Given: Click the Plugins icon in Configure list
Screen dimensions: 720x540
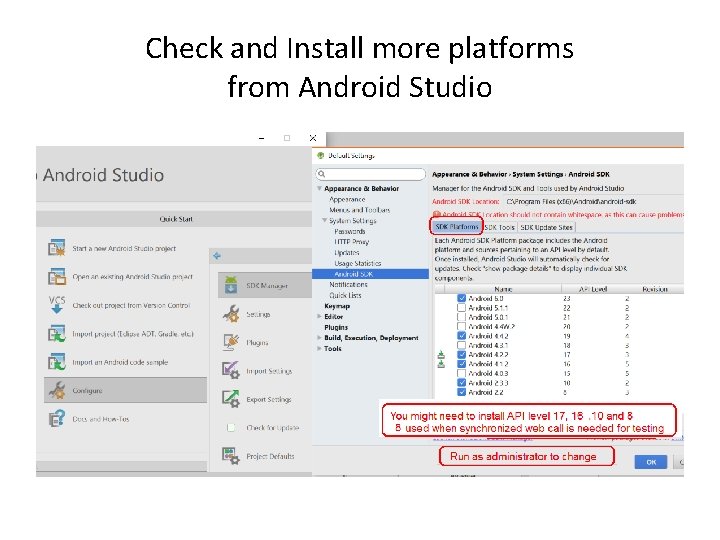Looking at the screenshot, I should [231, 342].
